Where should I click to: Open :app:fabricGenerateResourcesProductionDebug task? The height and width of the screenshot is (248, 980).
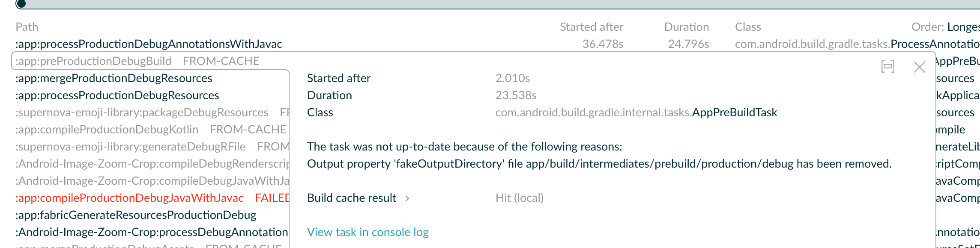(136, 215)
